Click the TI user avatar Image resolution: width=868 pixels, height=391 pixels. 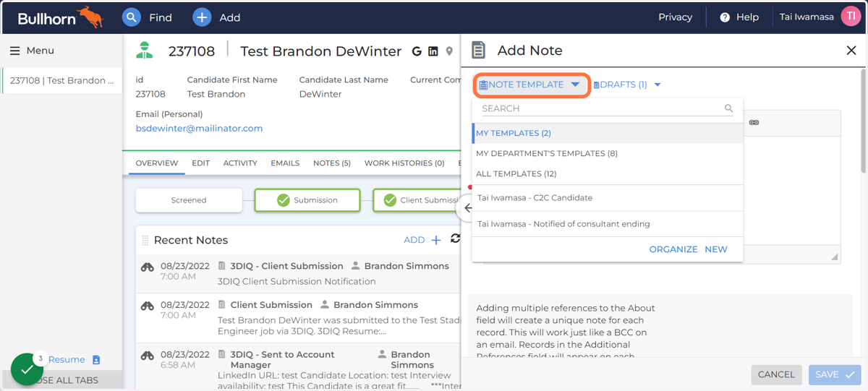point(851,17)
